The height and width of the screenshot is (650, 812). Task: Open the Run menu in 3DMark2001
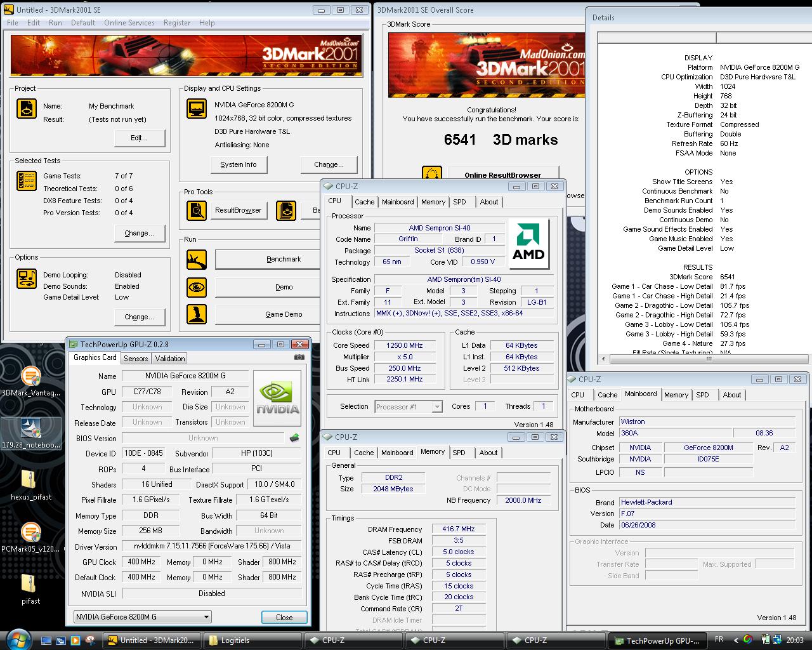tap(55, 23)
